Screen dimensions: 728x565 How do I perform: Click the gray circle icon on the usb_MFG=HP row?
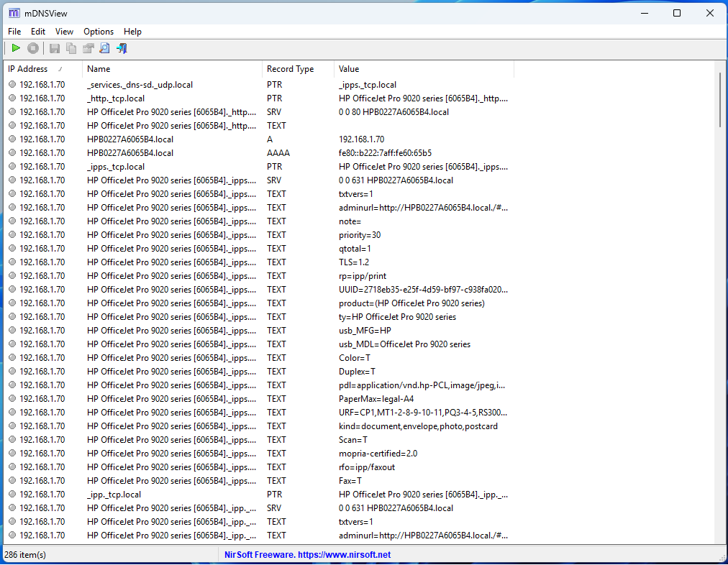click(x=12, y=330)
